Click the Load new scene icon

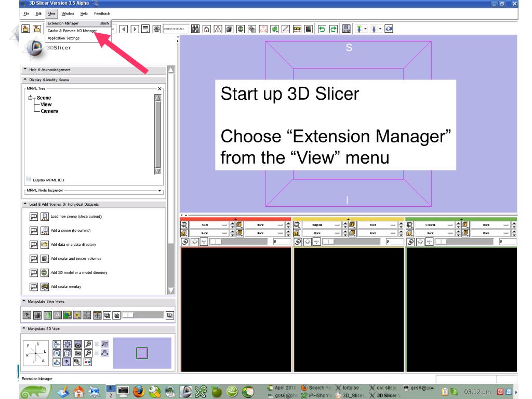(45, 217)
